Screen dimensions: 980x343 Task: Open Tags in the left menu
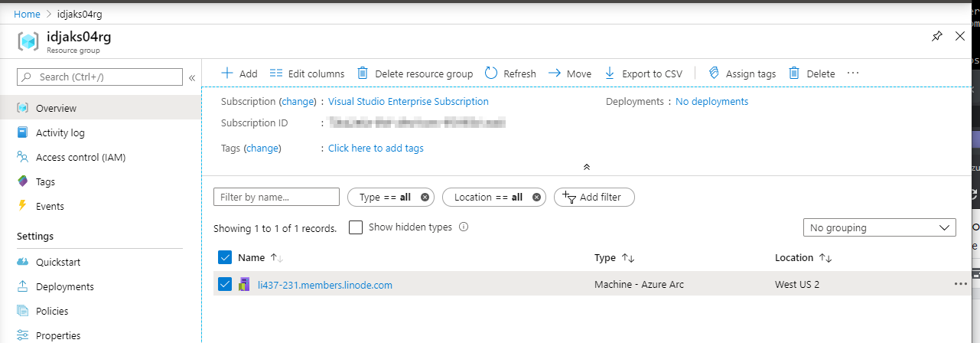(x=45, y=181)
